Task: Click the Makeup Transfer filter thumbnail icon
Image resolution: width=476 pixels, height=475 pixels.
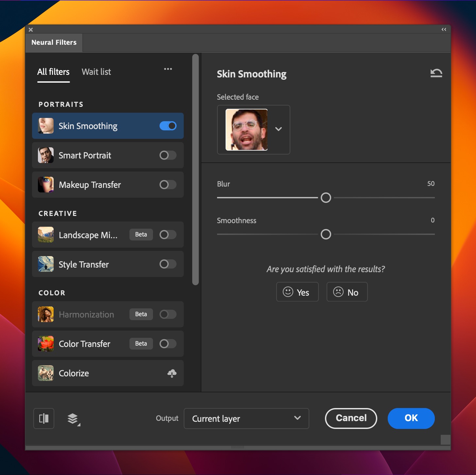Action: pyautogui.click(x=46, y=185)
